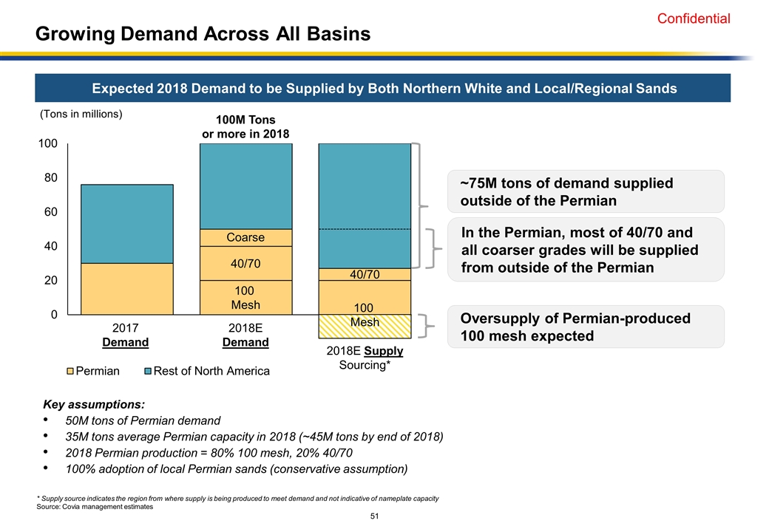Select the '100M Tons or more in 2018' label
Screen dimensions: 769x532
click(245, 126)
